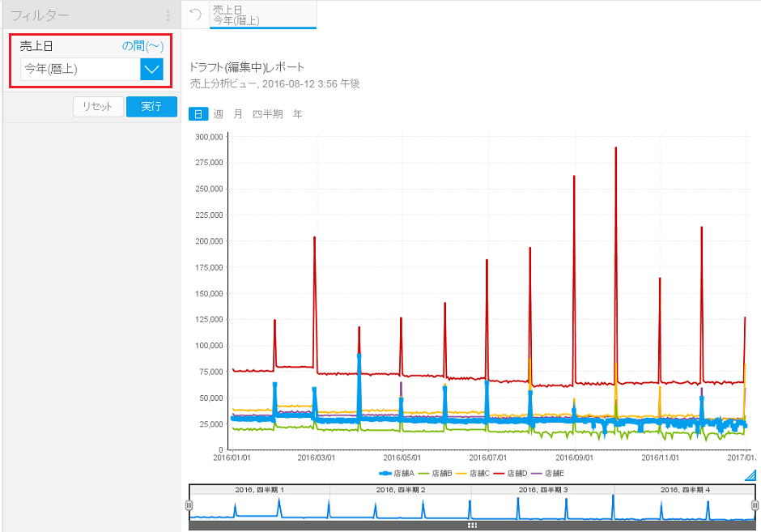Screen dimensions: 761x532
Task: Switch the chart to 週 view
Action: click(x=218, y=114)
